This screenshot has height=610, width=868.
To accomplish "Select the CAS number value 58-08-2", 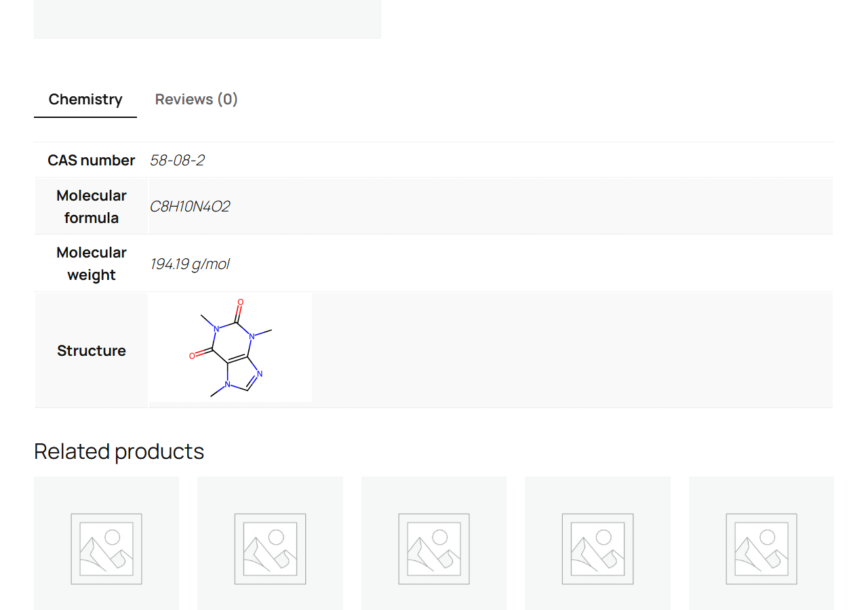I will tap(177, 160).
